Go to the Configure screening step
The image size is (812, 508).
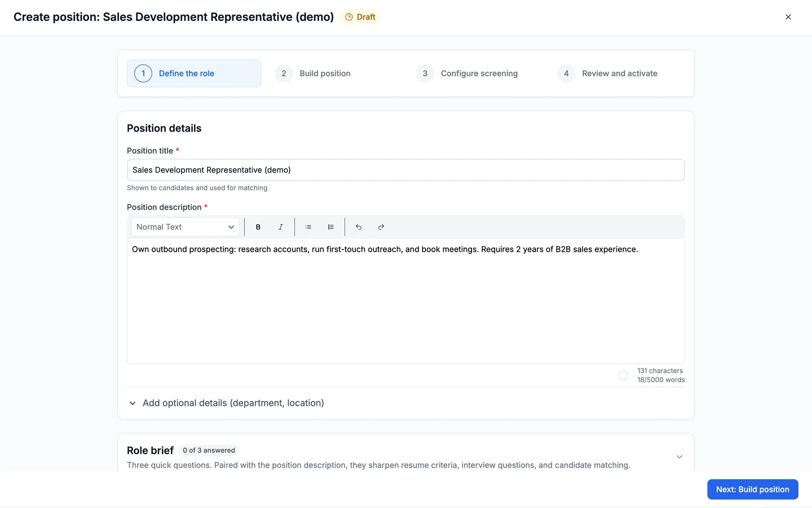click(x=467, y=73)
